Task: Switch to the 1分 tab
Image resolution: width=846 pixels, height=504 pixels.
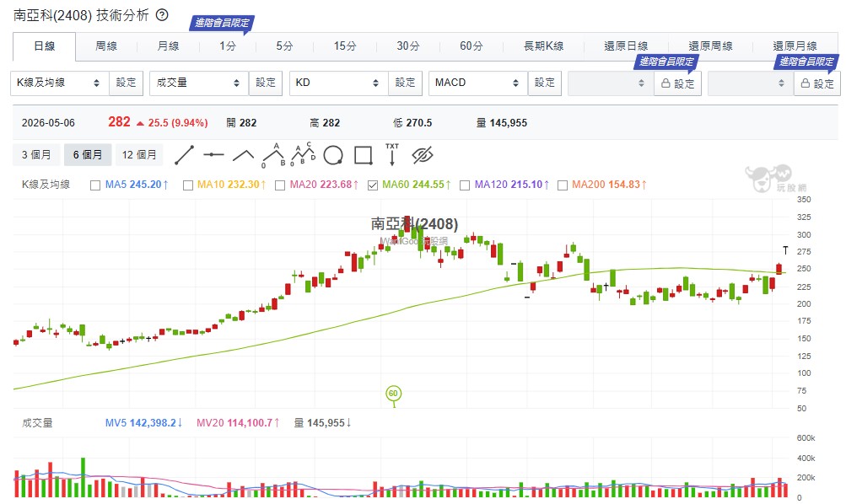Action: click(x=228, y=46)
